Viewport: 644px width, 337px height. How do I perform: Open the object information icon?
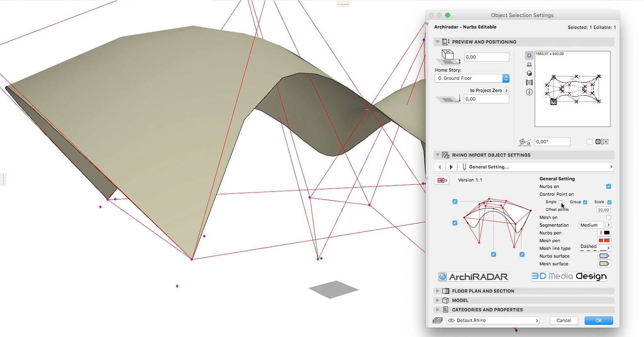pyautogui.click(x=530, y=92)
